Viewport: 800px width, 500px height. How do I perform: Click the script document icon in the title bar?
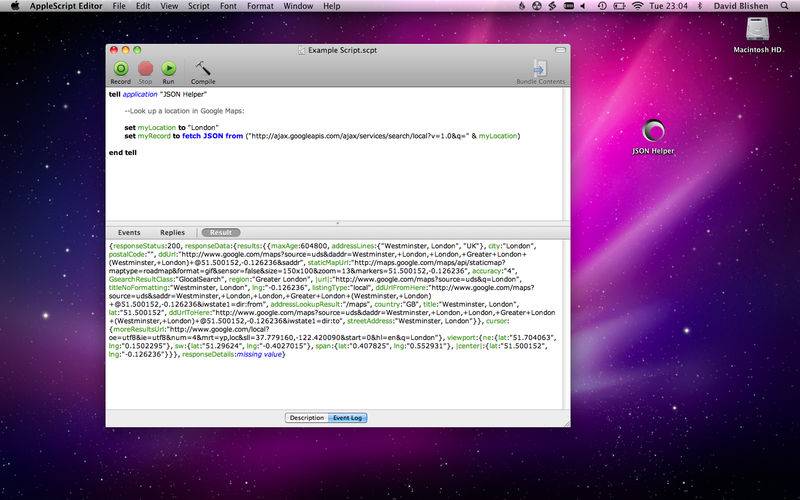(x=302, y=50)
